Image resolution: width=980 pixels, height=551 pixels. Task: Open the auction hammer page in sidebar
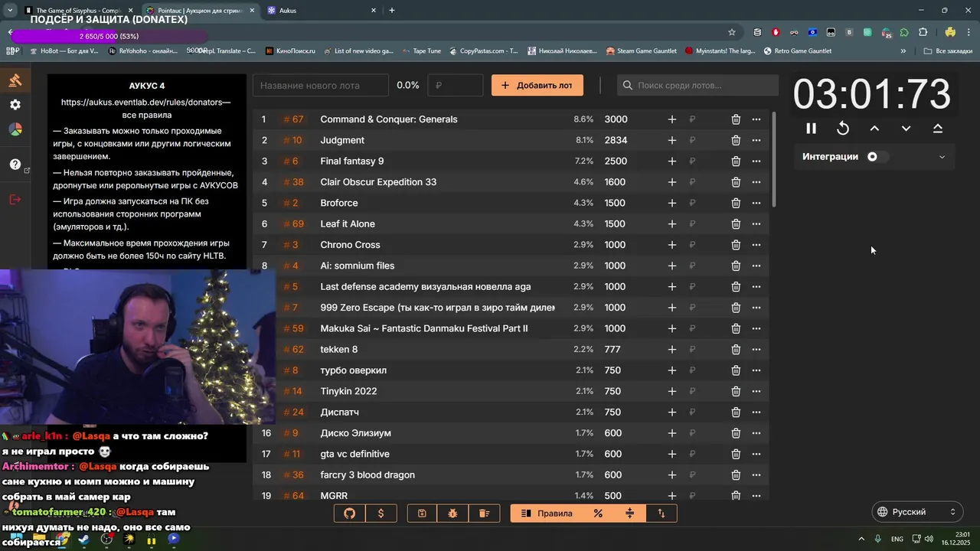point(15,80)
